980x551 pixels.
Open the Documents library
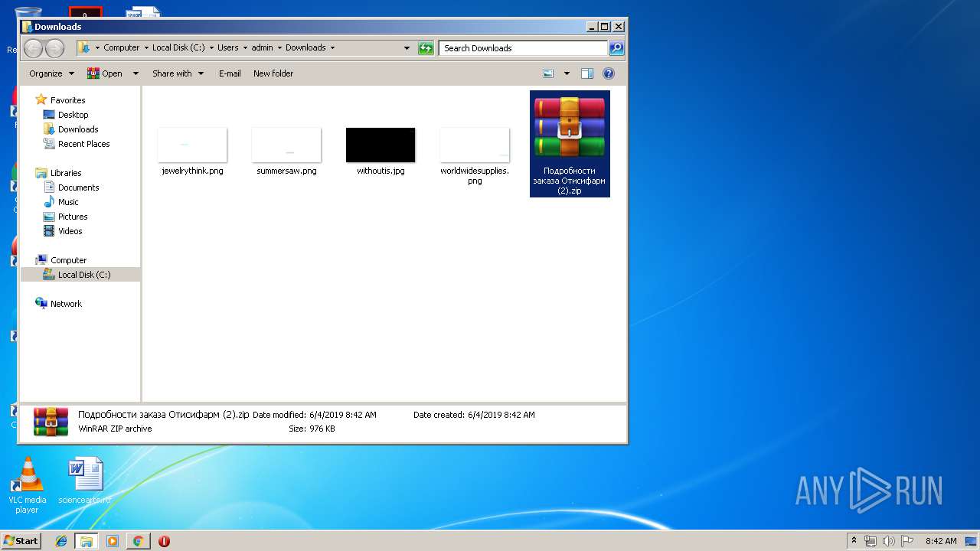click(x=78, y=187)
